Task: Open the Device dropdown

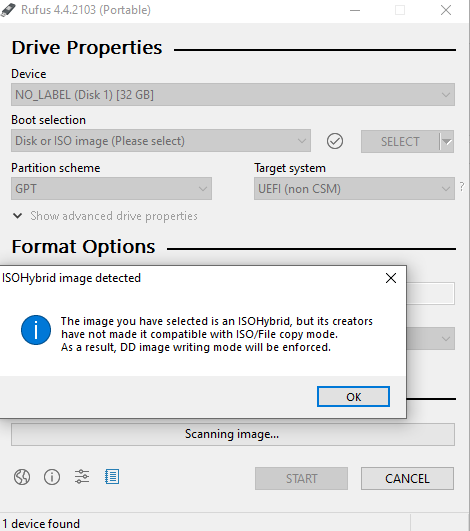Action: pos(233,94)
